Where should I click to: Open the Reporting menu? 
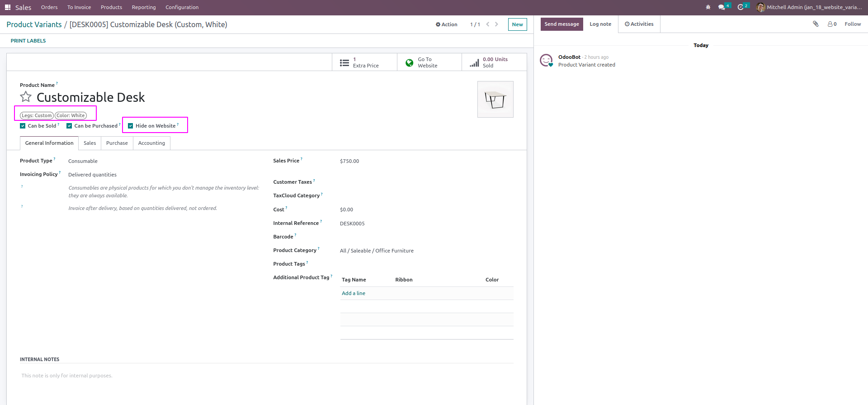(144, 7)
